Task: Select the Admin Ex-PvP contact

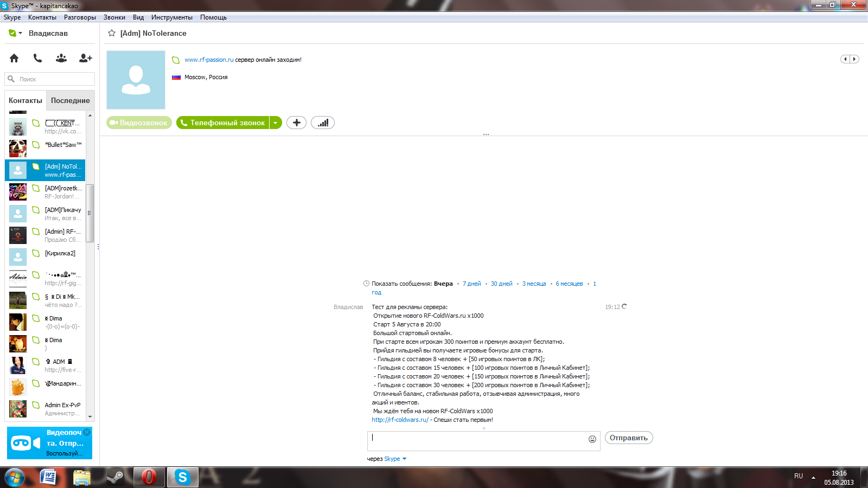Action: point(45,409)
